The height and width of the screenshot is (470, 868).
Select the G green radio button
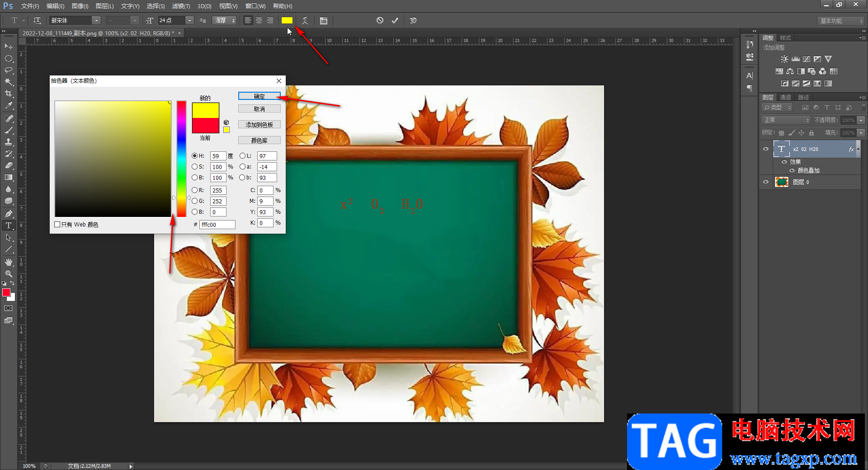click(194, 201)
